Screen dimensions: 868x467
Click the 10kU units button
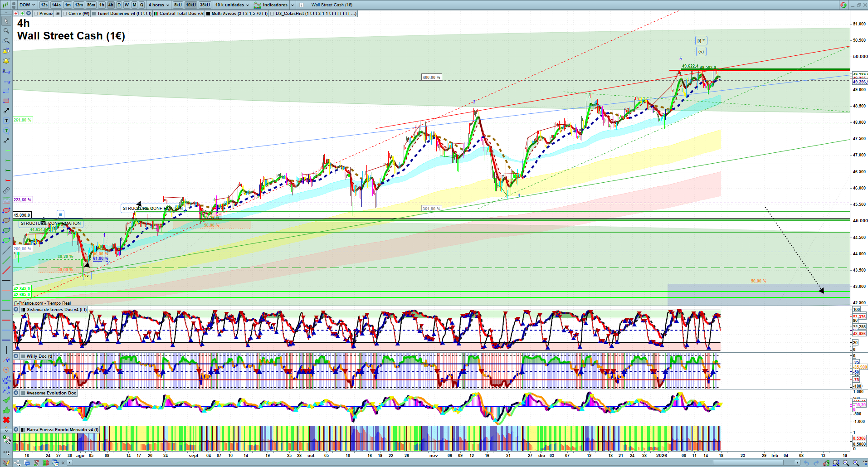point(191,5)
